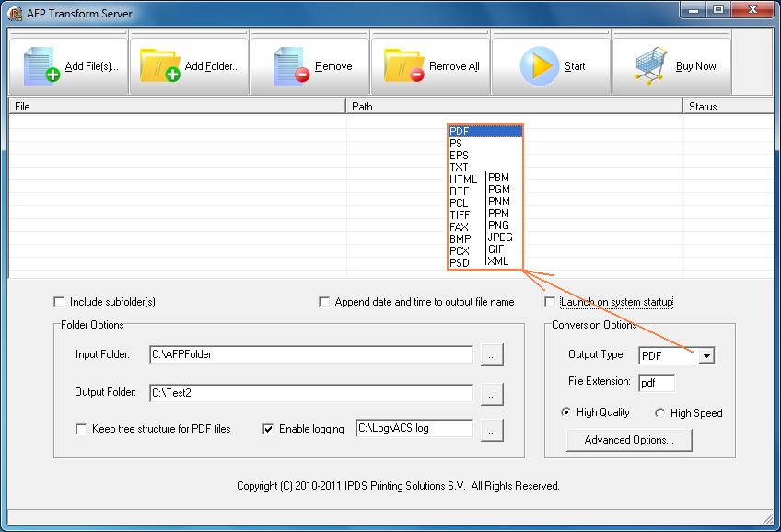Click into the File Extension field
This screenshot has height=532, width=781.
tap(657, 383)
